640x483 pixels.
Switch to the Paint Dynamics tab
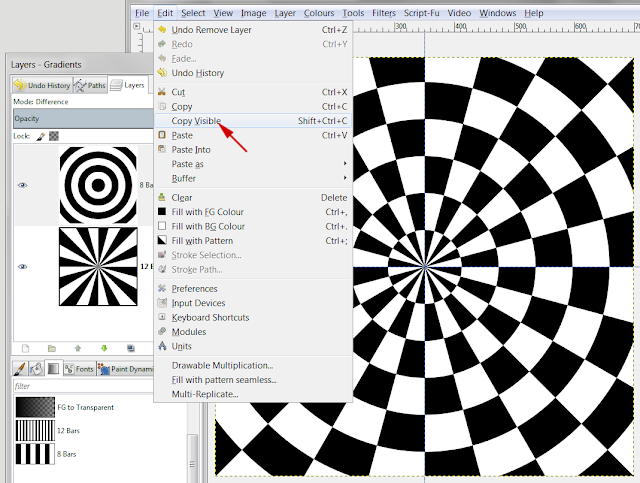point(126,369)
